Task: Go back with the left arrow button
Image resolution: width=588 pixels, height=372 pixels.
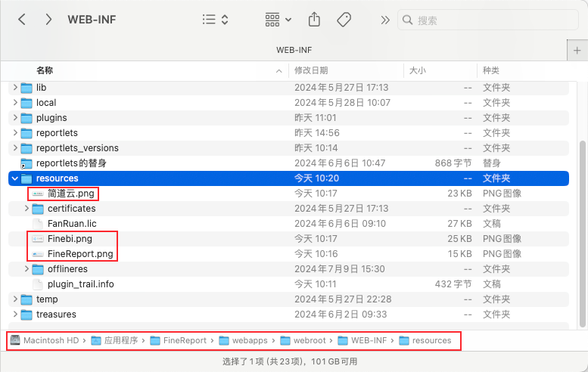Action: 22,20
